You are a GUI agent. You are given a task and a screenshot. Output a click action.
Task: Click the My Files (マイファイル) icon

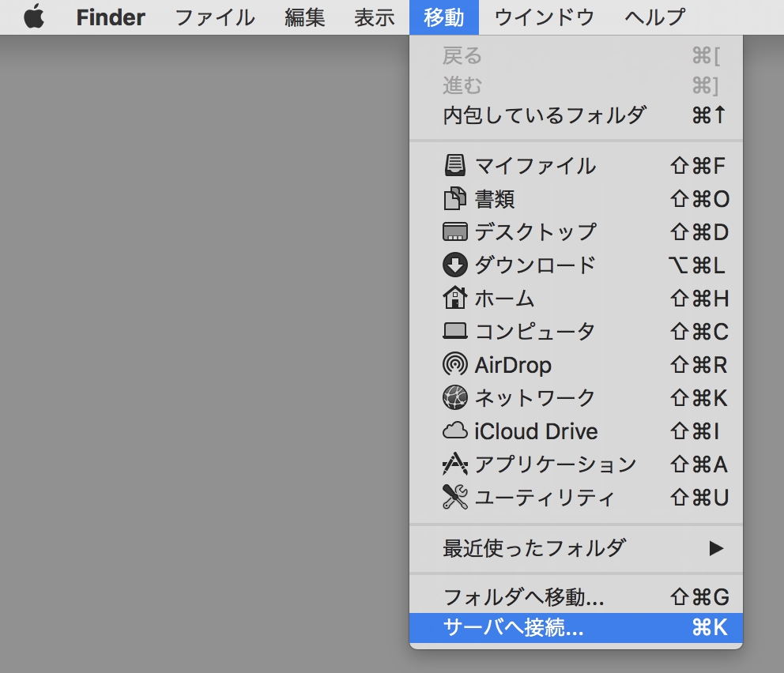455,166
